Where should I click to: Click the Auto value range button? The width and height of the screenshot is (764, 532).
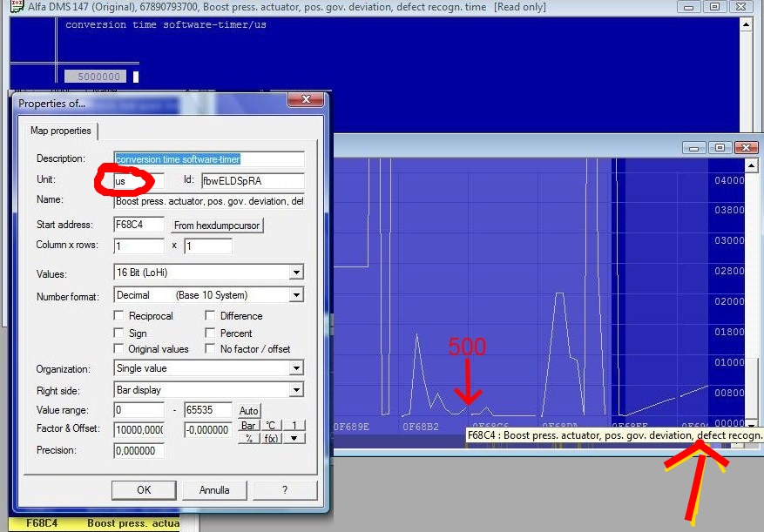pyautogui.click(x=248, y=411)
